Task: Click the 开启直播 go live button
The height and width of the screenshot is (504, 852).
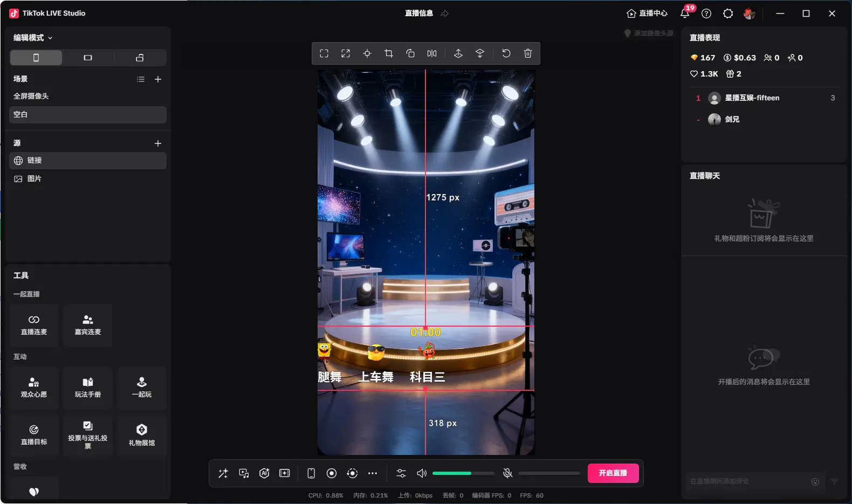Action: pyautogui.click(x=613, y=473)
